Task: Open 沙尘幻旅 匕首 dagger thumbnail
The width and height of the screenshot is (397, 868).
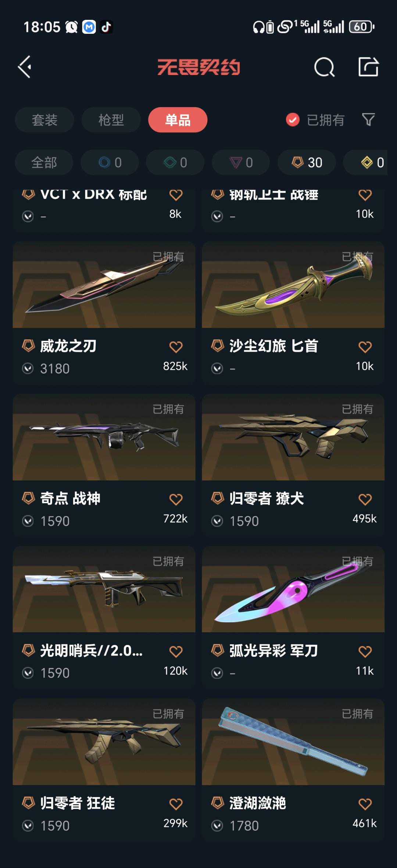Action: pos(293,285)
